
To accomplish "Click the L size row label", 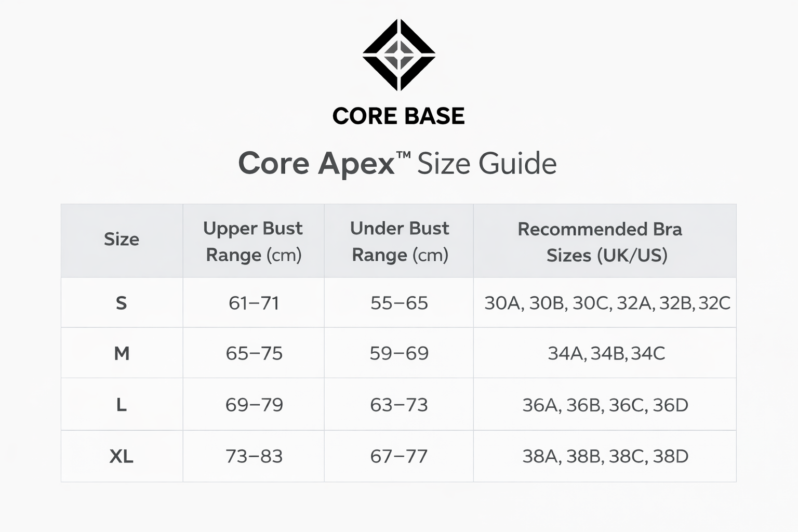I will tap(121, 404).
